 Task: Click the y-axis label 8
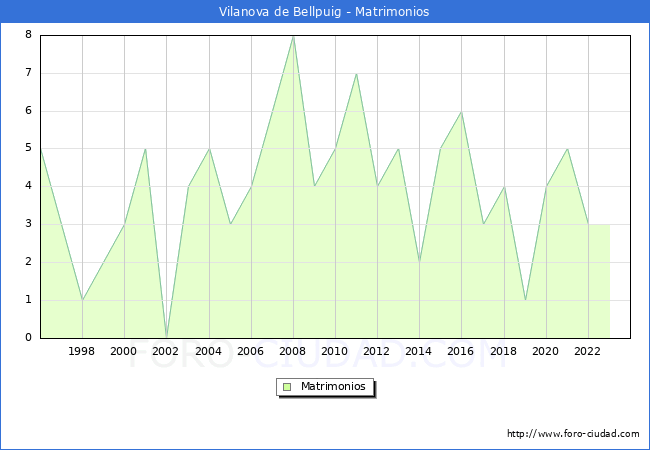[28, 35]
